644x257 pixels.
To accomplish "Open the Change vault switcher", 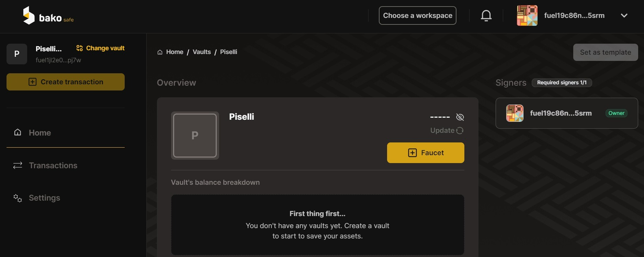I will tap(101, 48).
